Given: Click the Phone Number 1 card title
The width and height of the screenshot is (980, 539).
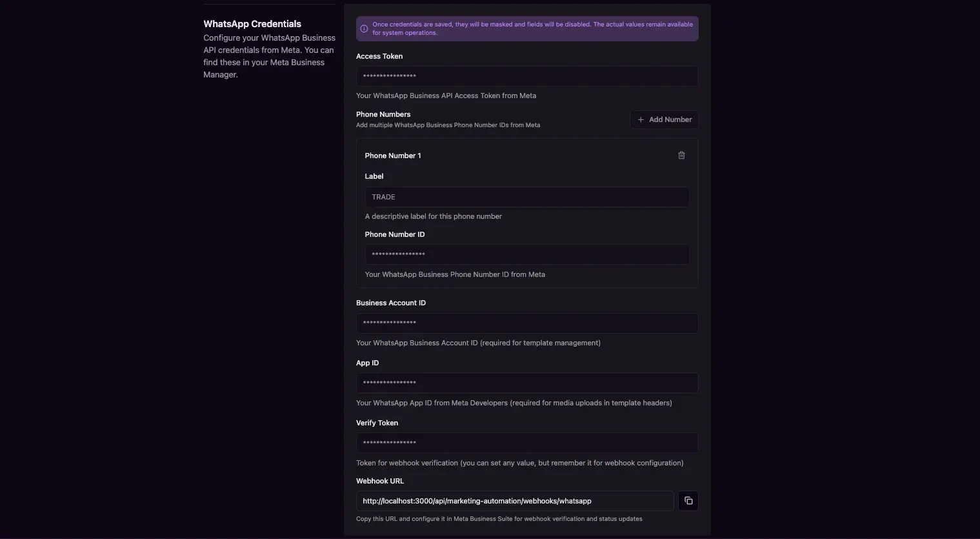Looking at the screenshot, I should pos(393,156).
